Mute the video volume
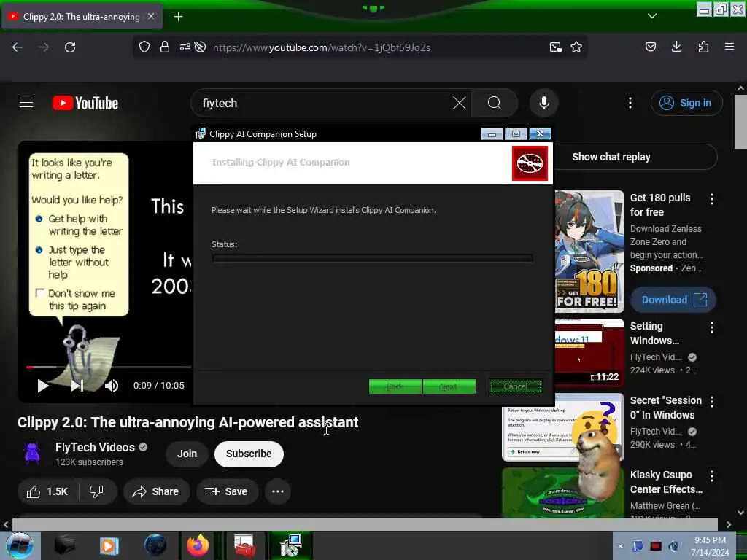Viewport: 747px width, 560px height. (x=112, y=386)
